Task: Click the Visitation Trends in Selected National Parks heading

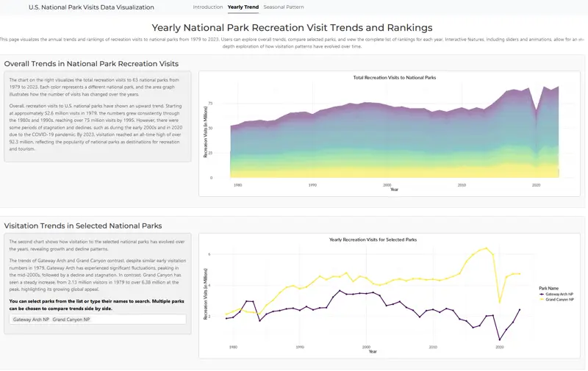Action: (83, 226)
